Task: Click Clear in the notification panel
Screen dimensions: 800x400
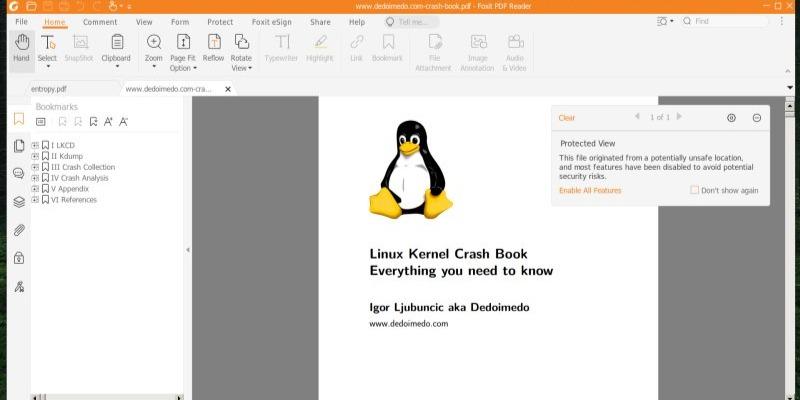Action: pyautogui.click(x=566, y=118)
